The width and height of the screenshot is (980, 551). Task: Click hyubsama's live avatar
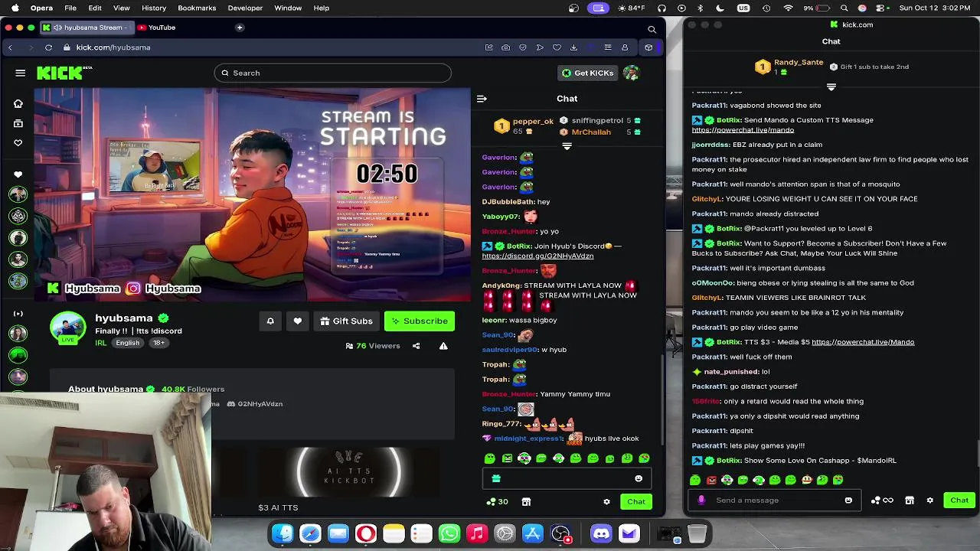68,328
